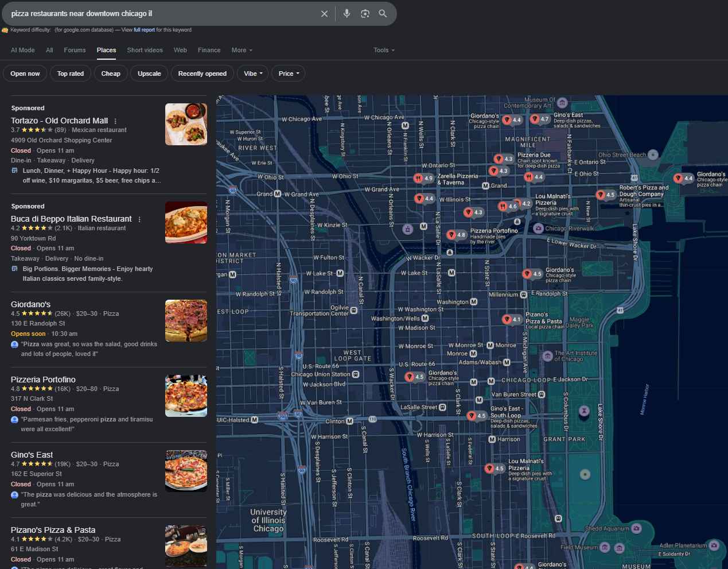Start voice search with the microphone icon
728x569 pixels.
(347, 13)
